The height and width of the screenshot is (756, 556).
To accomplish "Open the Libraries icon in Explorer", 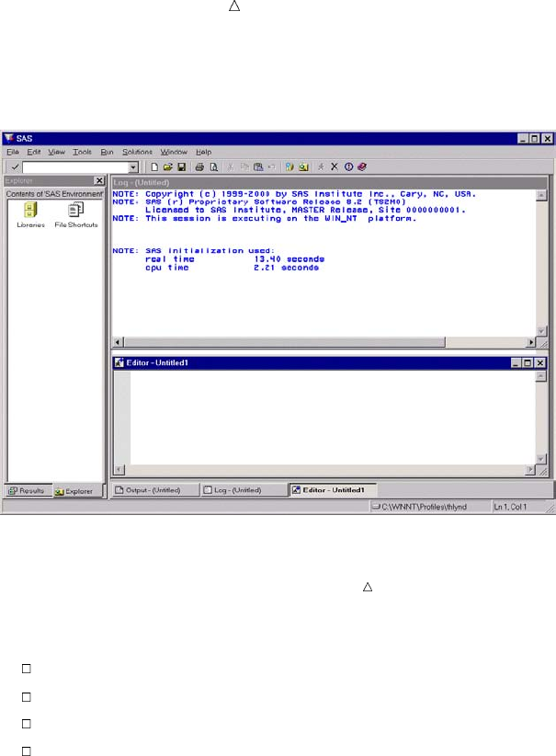I will tap(30, 215).
